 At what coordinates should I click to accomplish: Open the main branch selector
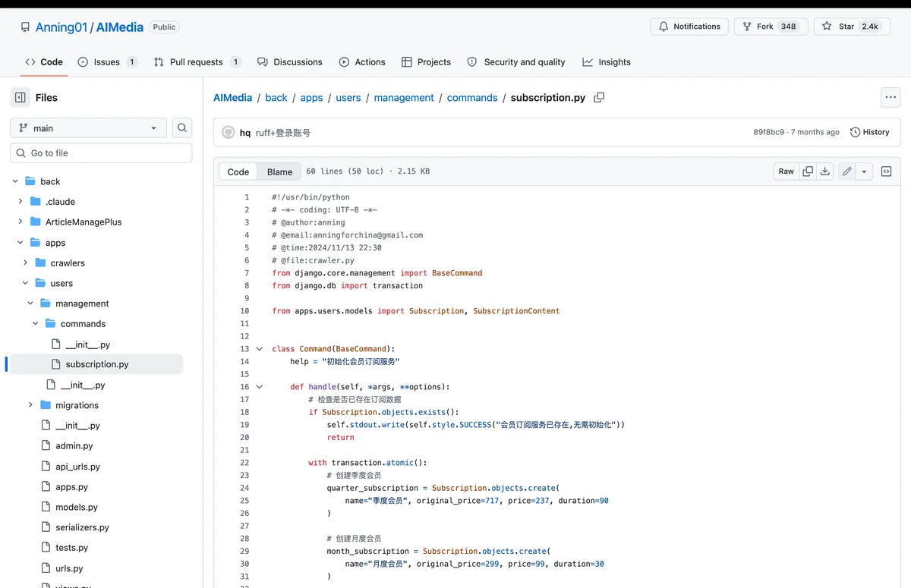pyautogui.click(x=88, y=128)
